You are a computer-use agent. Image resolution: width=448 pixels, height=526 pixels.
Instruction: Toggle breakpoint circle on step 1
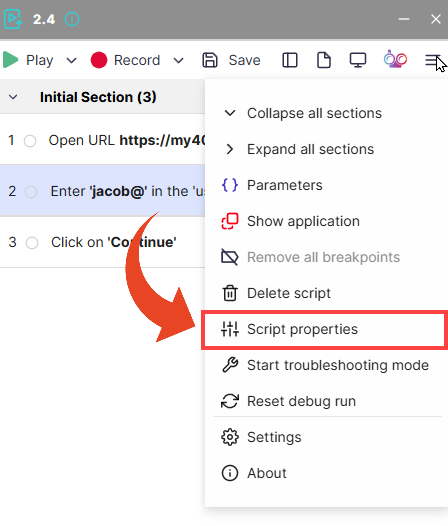click(x=30, y=141)
